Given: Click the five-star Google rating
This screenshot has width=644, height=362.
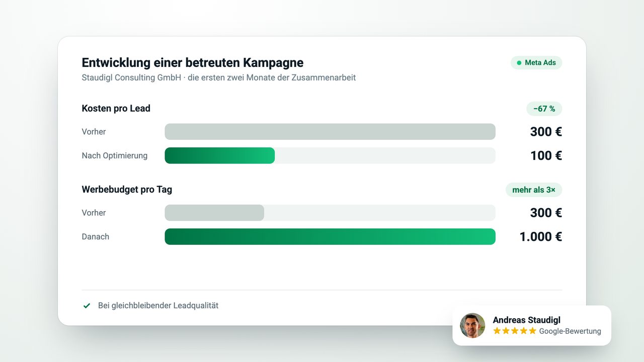Looking at the screenshot, I should [515, 331].
